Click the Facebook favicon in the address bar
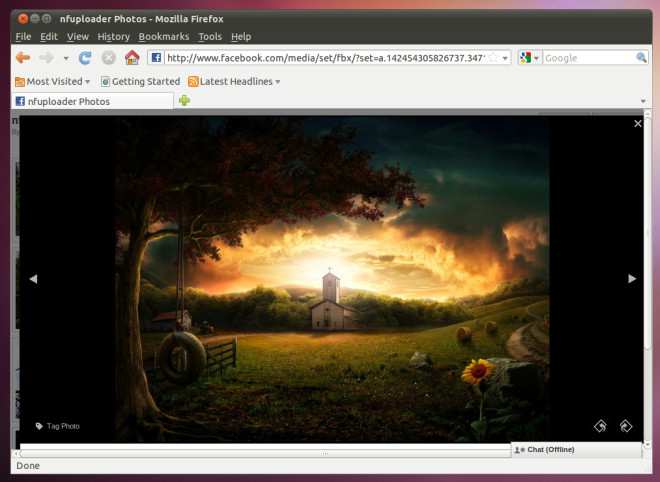Image resolution: width=660 pixels, height=482 pixels. coord(156,57)
